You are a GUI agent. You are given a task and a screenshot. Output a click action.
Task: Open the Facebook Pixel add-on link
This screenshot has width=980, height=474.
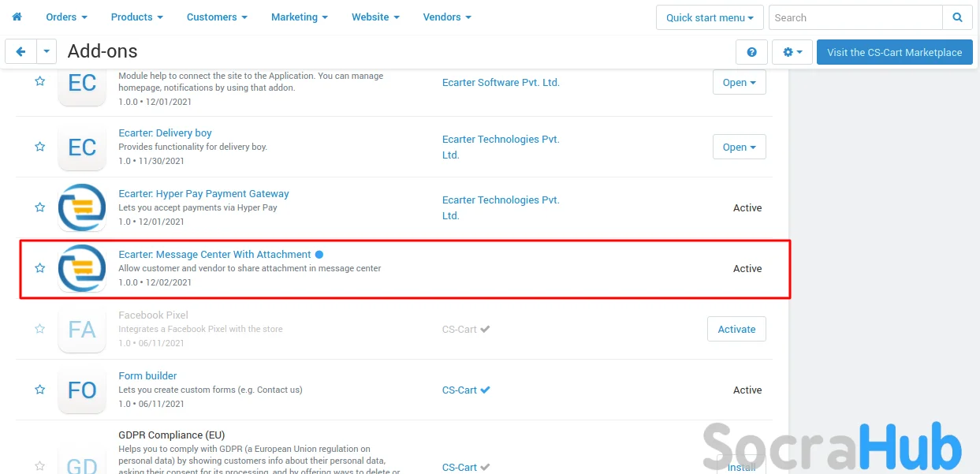(x=153, y=315)
